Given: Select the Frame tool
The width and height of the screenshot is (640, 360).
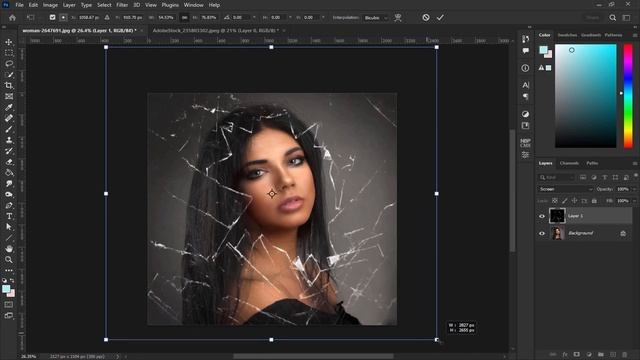Looking at the screenshot, I should (x=9, y=96).
